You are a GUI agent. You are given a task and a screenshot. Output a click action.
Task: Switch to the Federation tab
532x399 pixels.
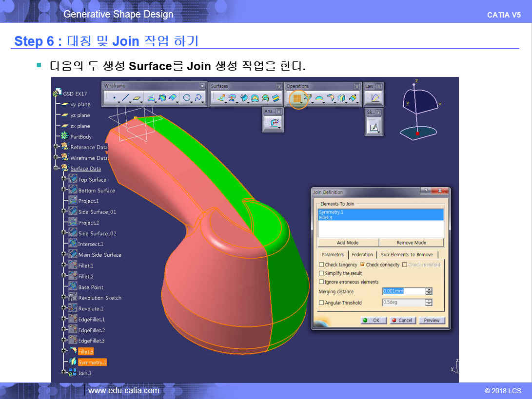(x=362, y=255)
